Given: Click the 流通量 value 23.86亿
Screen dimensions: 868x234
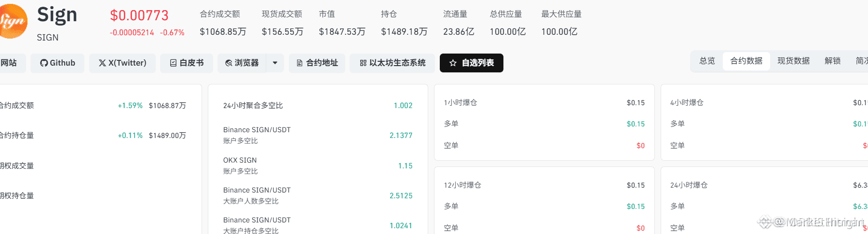Looking at the screenshot, I should click(x=459, y=32).
